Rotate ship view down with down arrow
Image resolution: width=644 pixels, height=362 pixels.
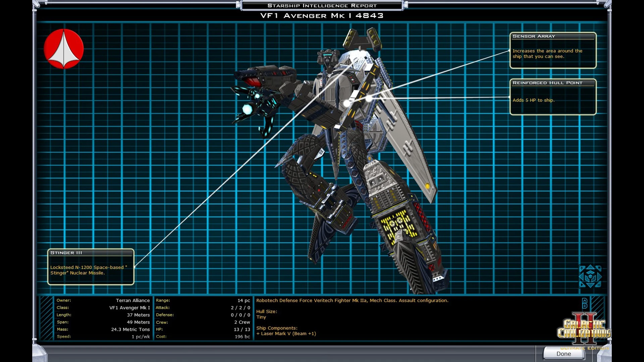coord(590,285)
